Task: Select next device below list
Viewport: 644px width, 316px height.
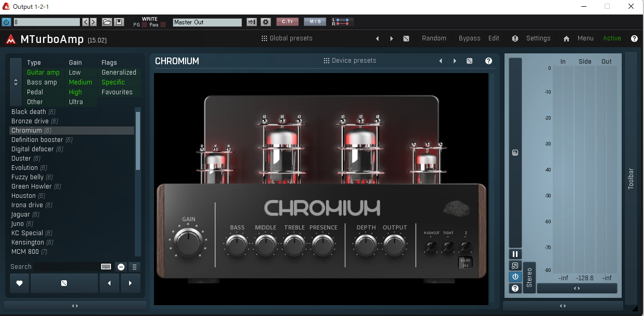Action: 130,283
